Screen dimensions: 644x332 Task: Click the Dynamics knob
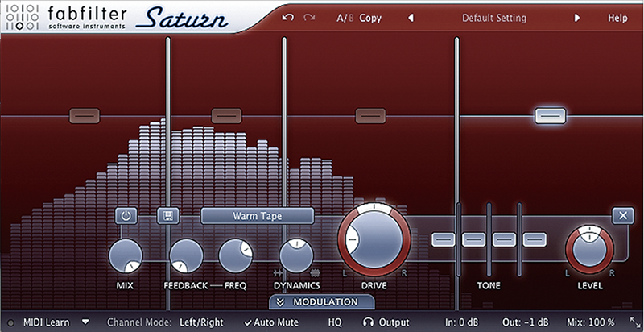pyautogui.click(x=296, y=256)
